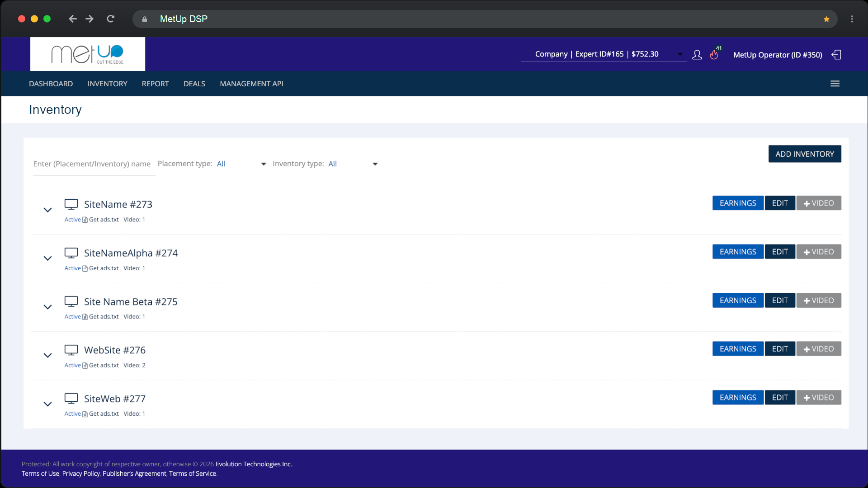Click ads.txt document icon for SiteNameAlpha #274
This screenshot has width=868, height=488.
(85, 268)
